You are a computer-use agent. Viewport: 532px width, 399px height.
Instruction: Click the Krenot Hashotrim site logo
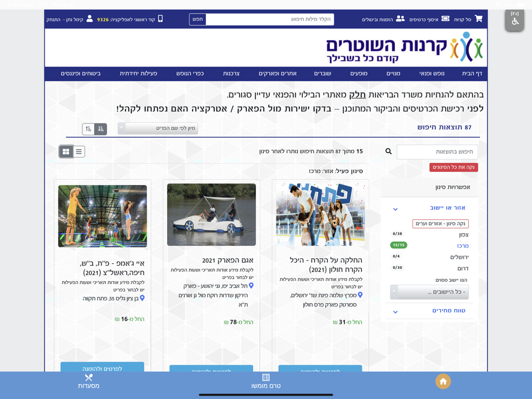click(x=404, y=47)
